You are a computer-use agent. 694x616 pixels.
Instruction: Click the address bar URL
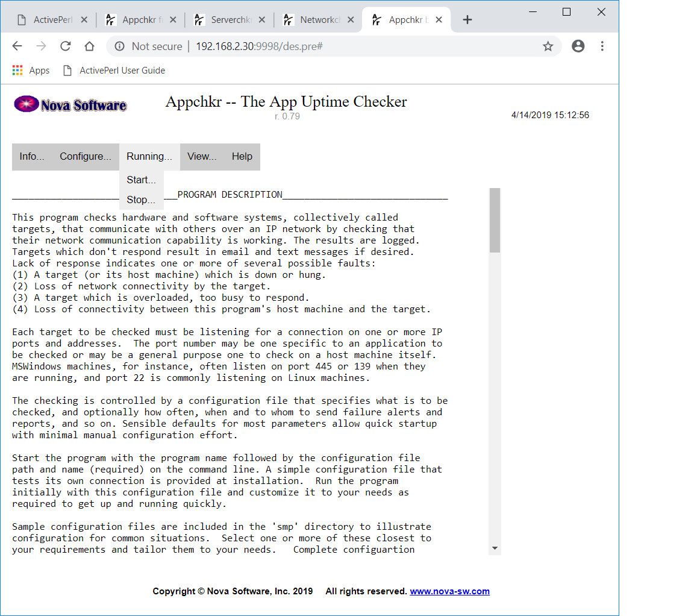point(260,46)
